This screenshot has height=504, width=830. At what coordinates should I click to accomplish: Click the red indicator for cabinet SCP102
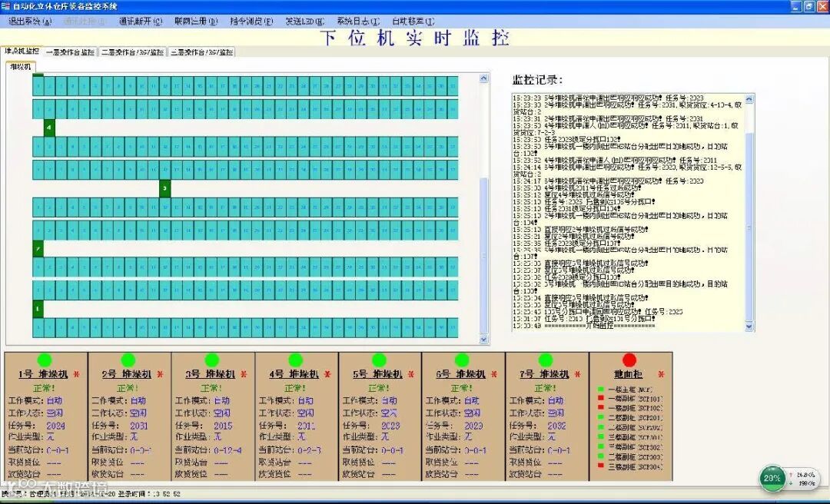pos(601,408)
